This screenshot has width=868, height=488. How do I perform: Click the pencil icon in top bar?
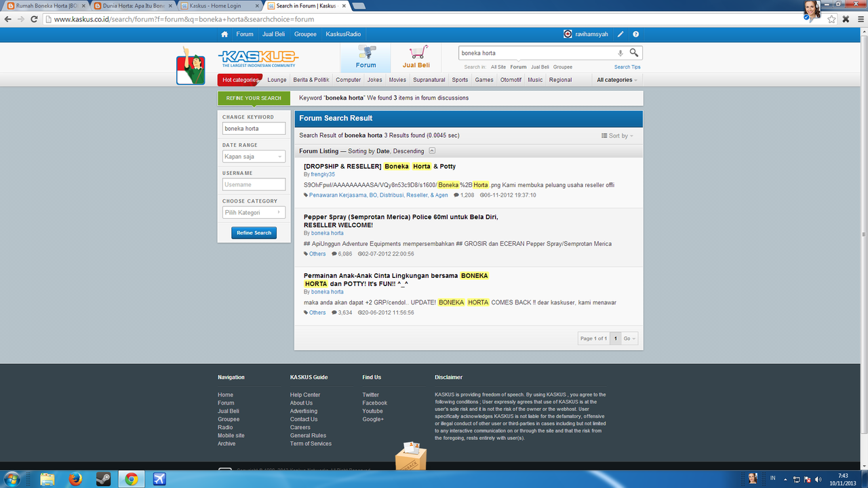pos(620,34)
